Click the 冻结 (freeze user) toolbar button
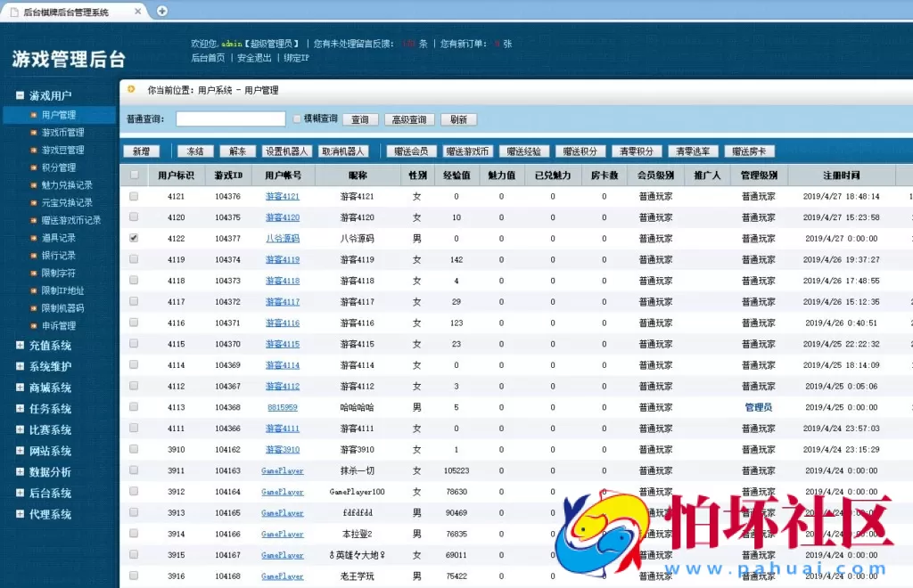The image size is (913, 588). pyautogui.click(x=195, y=151)
